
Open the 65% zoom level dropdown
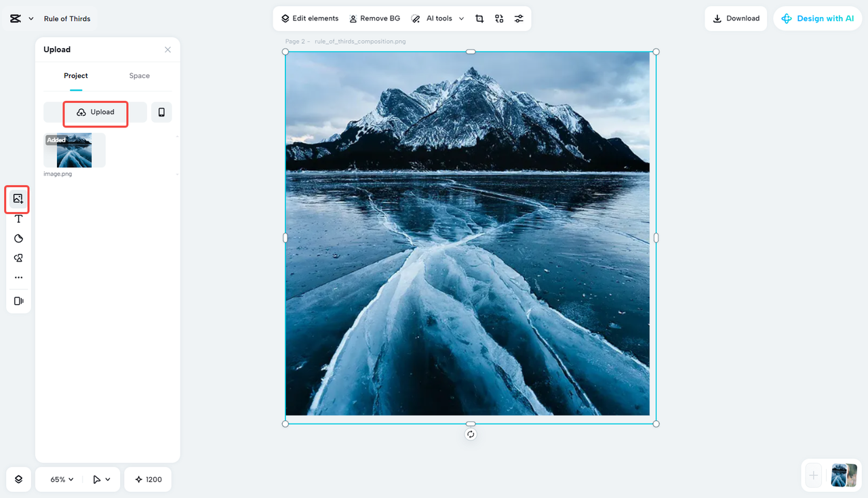(58, 479)
